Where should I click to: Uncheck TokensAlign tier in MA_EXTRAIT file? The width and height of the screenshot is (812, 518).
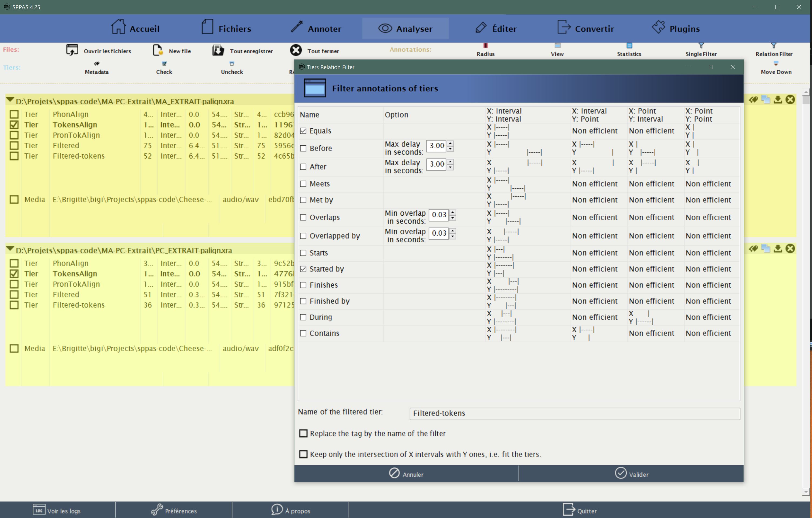click(14, 125)
